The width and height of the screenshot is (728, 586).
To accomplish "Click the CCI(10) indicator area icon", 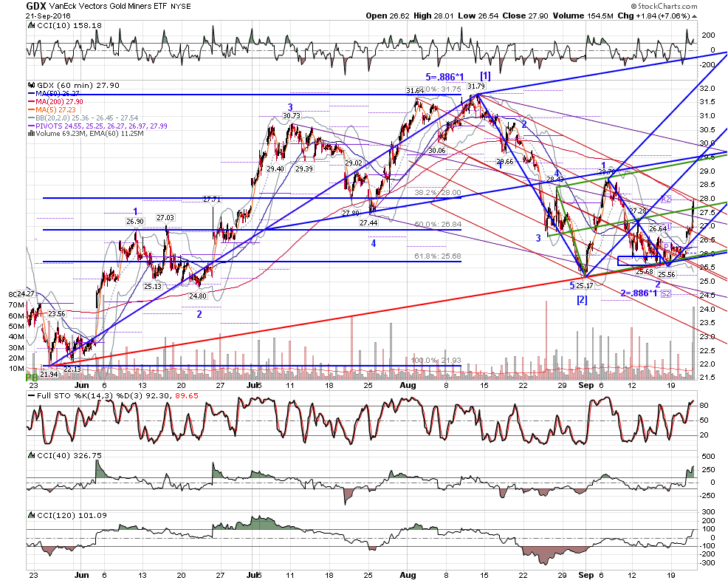I will [32, 26].
